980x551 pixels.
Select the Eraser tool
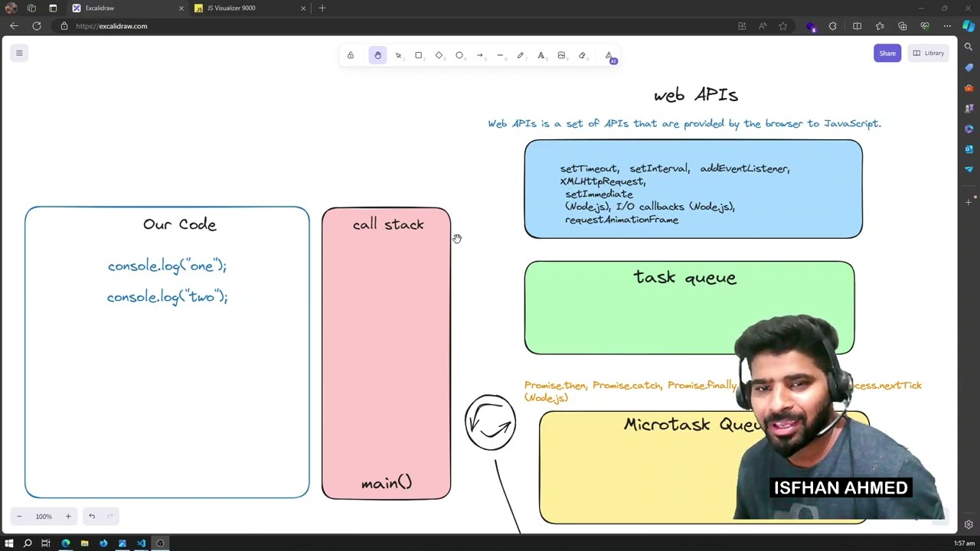click(x=582, y=55)
